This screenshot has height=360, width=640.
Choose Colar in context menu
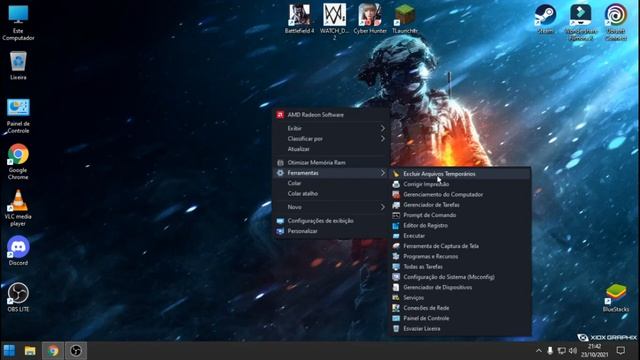331,183
